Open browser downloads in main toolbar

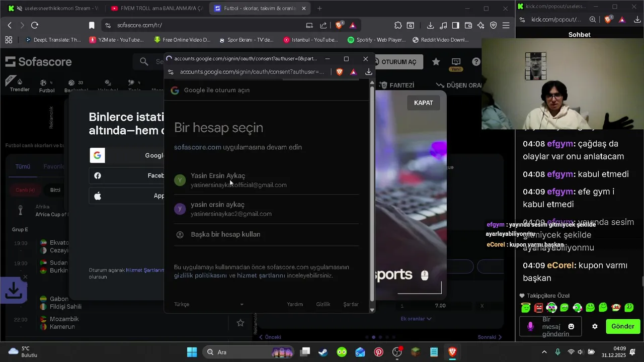tap(430, 25)
